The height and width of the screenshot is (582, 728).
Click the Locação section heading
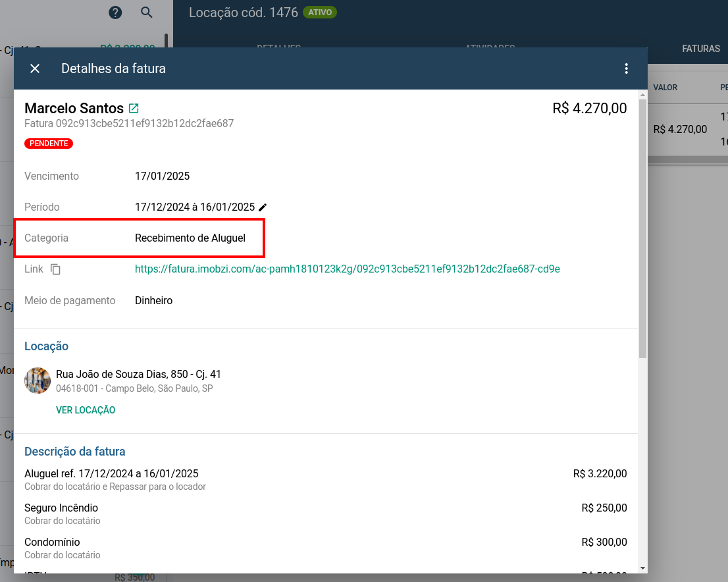[x=47, y=346]
